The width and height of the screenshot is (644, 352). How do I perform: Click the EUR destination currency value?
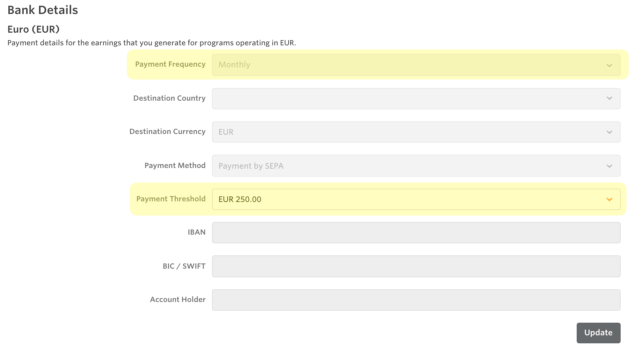(x=225, y=132)
